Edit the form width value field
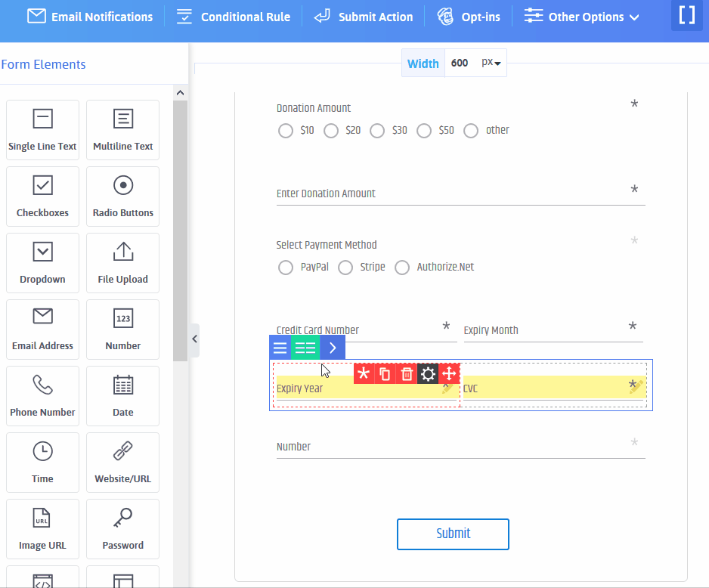The image size is (709, 588). (458, 63)
